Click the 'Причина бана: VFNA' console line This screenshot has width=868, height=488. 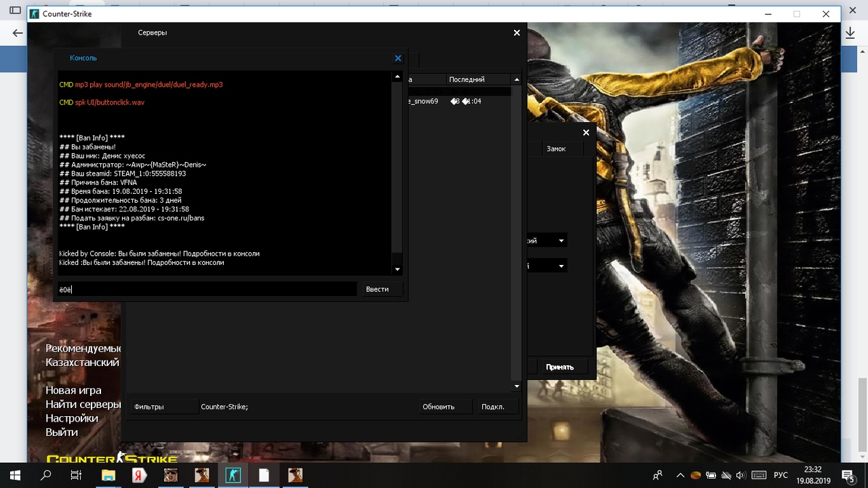(x=98, y=182)
